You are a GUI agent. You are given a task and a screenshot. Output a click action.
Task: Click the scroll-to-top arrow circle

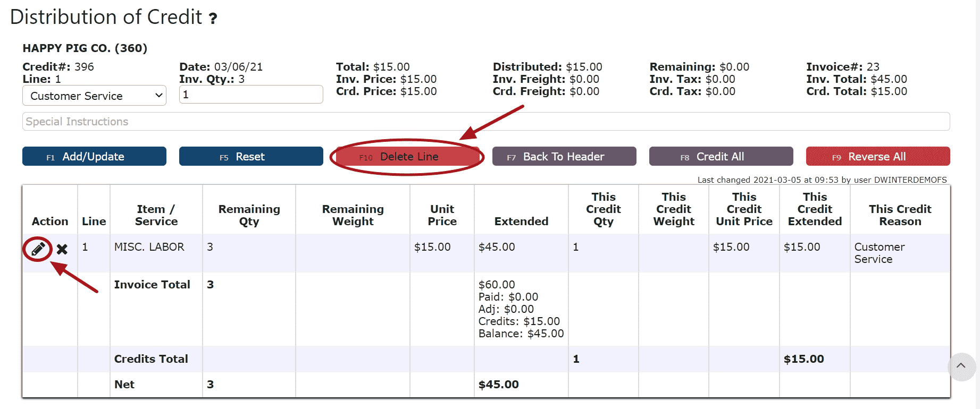[961, 366]
